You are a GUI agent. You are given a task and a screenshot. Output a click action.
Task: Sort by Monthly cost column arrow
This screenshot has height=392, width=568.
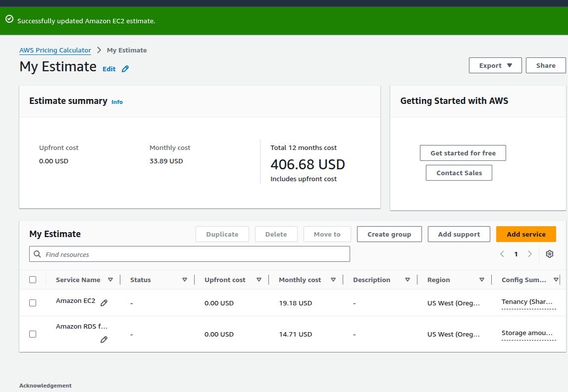point(333,280)
